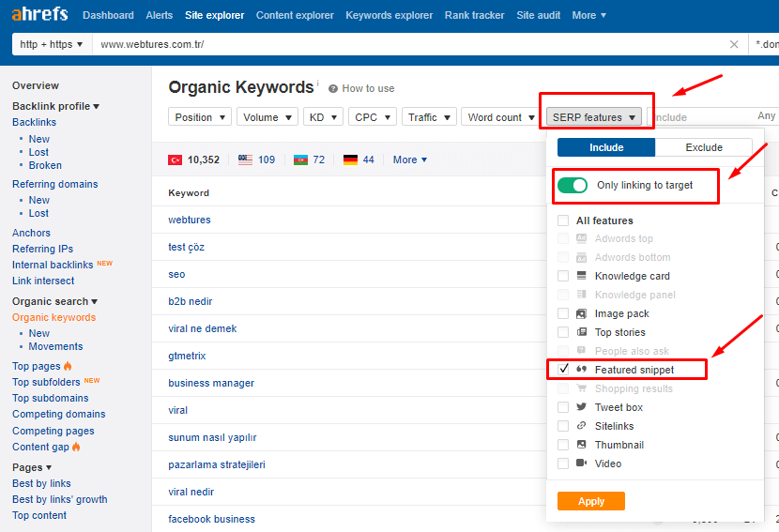
Task: Check the Top stories checkbox
Action: coord(563,332)
